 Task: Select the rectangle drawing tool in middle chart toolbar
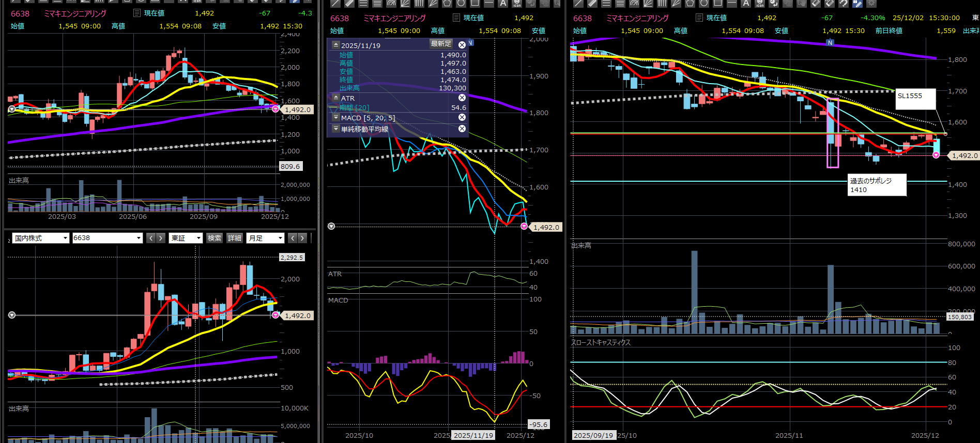click(474, 3)
